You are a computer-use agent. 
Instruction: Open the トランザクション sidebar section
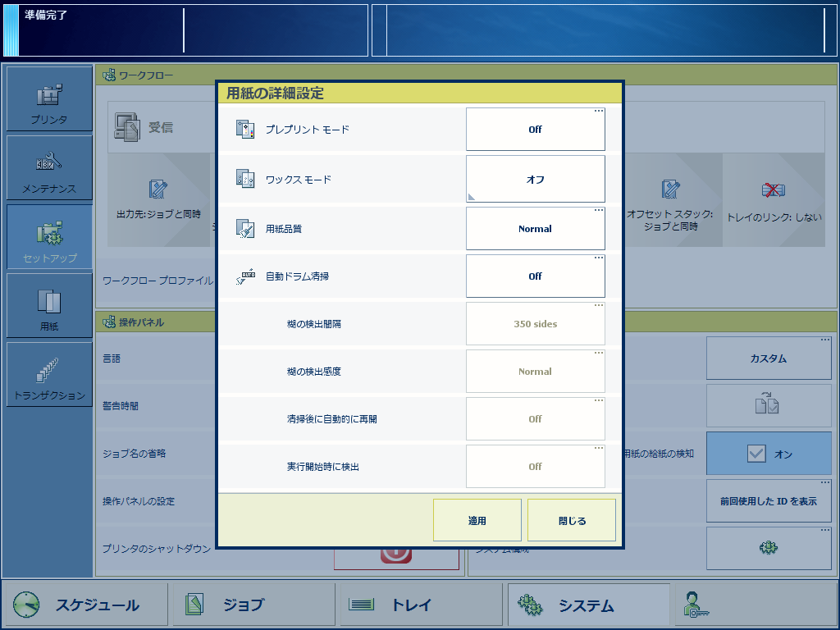click(49, 375)
